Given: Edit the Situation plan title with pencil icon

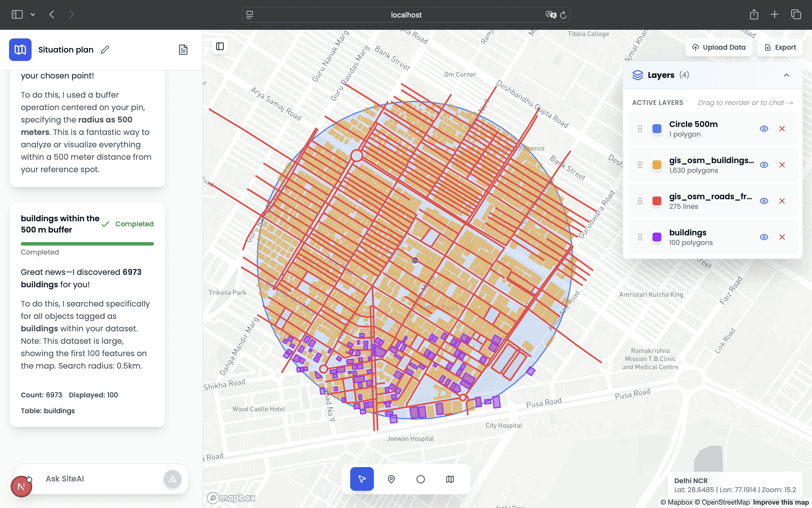Looking at the screenshot, I should click(105, 50).
